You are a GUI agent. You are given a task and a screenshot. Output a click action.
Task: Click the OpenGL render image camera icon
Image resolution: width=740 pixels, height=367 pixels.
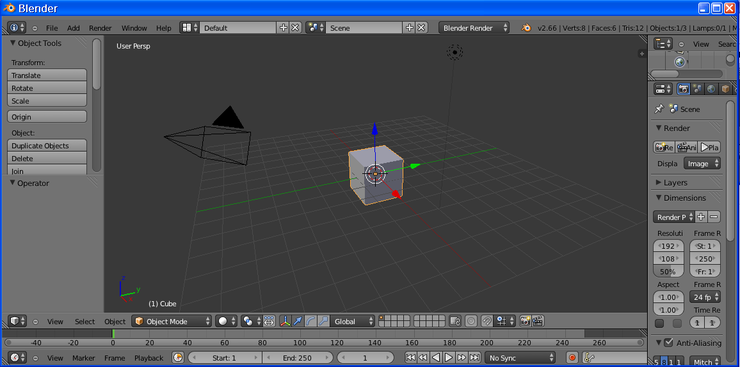point(525,321)
